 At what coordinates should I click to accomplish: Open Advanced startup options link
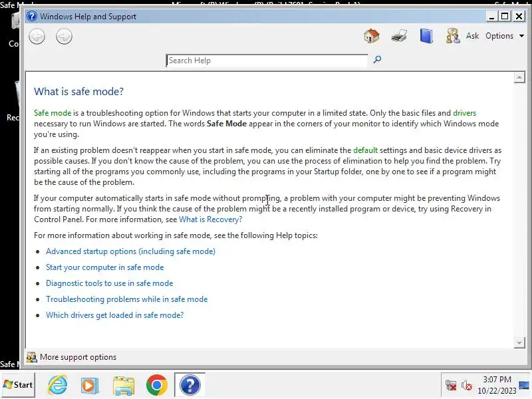130,251
